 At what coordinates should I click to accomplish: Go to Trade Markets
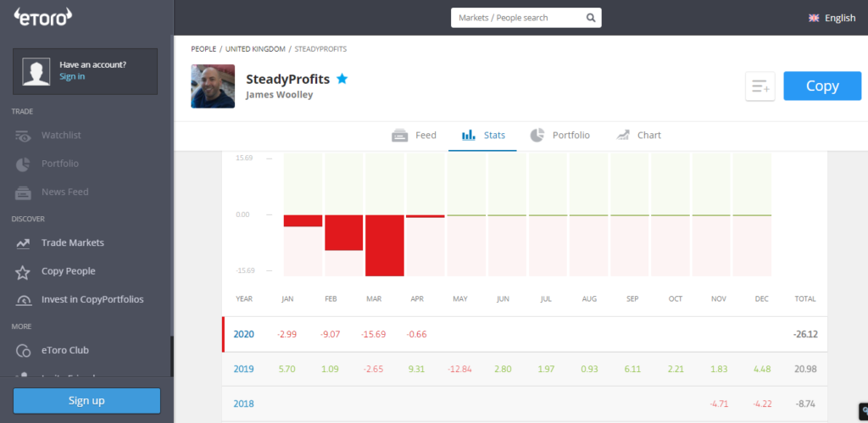pos(73,243)
